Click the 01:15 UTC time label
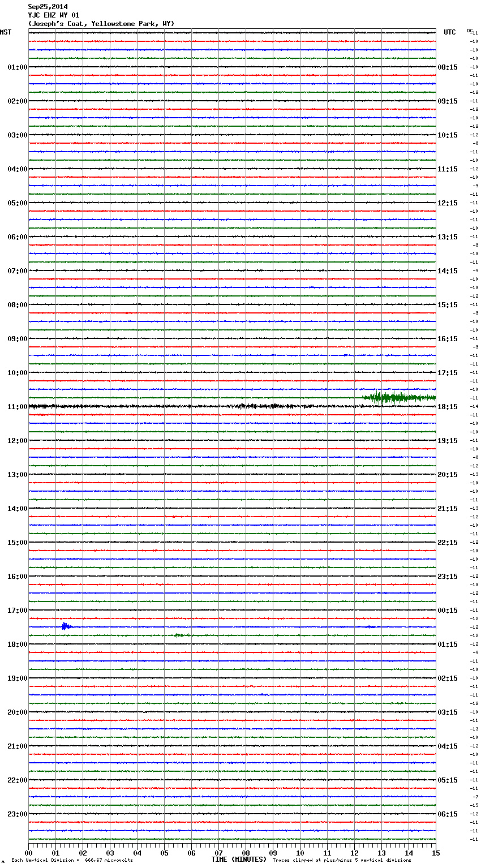Image resolution: width=481 pixels, height=868 pixels. pos(448,644)
